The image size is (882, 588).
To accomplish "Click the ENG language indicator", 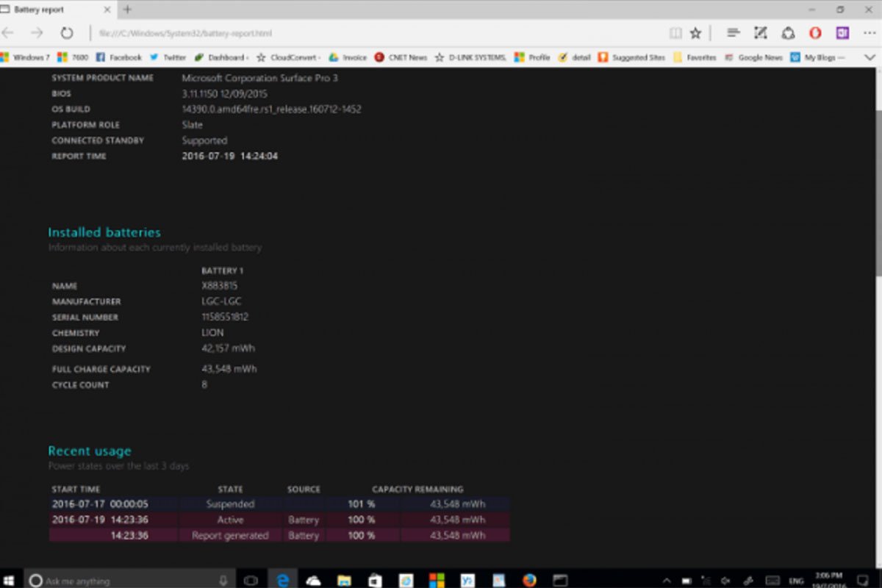I will click(x=795, y=580).
